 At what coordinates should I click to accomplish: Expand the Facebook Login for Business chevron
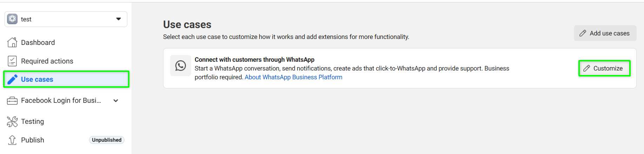click(x=116, y=101)
